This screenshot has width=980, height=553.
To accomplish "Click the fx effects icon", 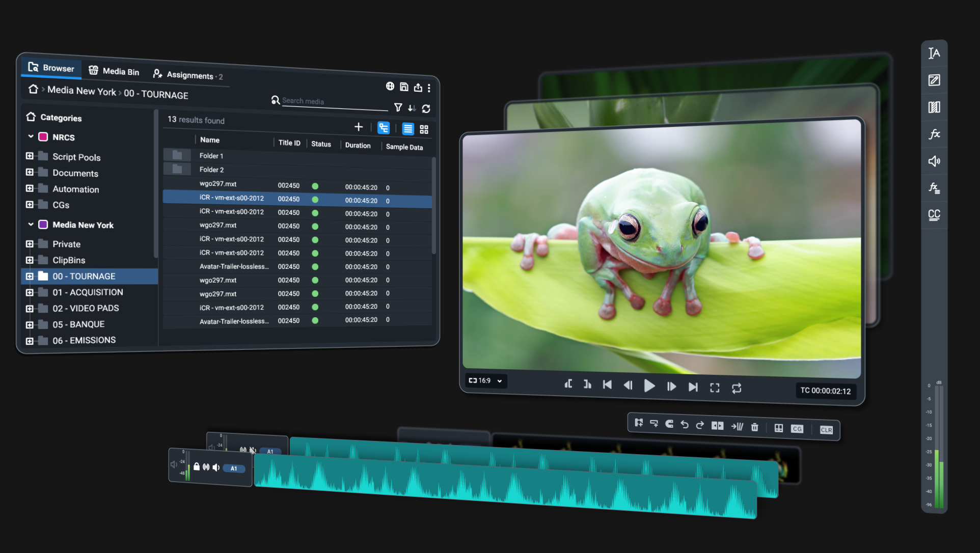I will 934,134.
